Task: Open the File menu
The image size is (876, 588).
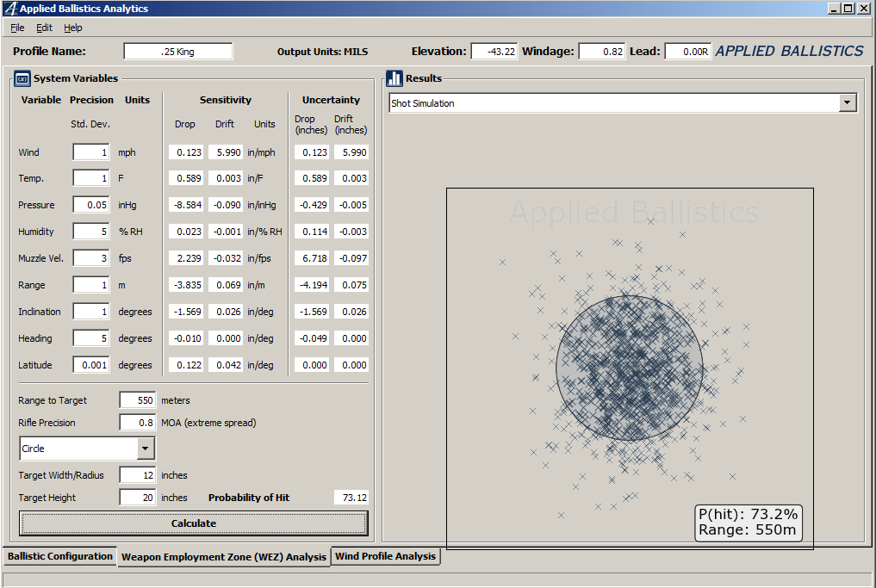Action: 17,28
